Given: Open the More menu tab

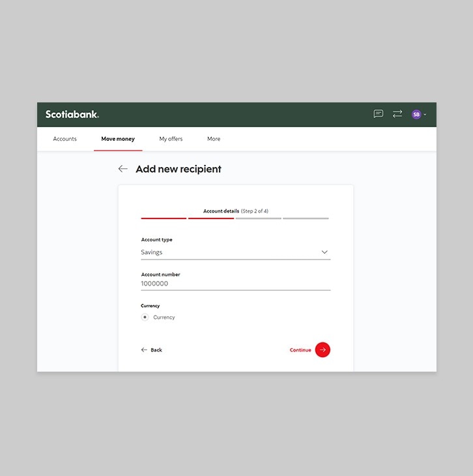Looking at the screenshot, I should coord(214,139).
